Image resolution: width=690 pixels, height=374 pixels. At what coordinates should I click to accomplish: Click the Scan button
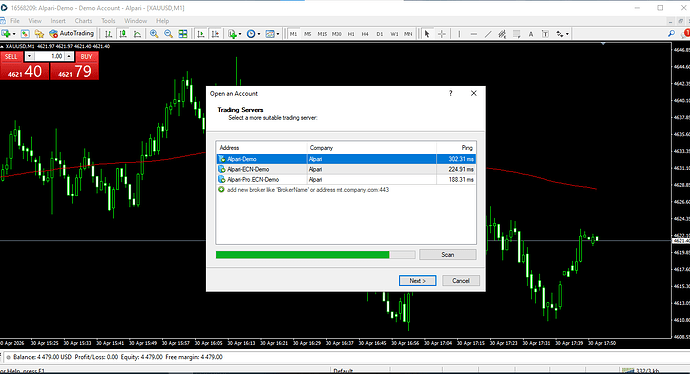click(448, 255)
